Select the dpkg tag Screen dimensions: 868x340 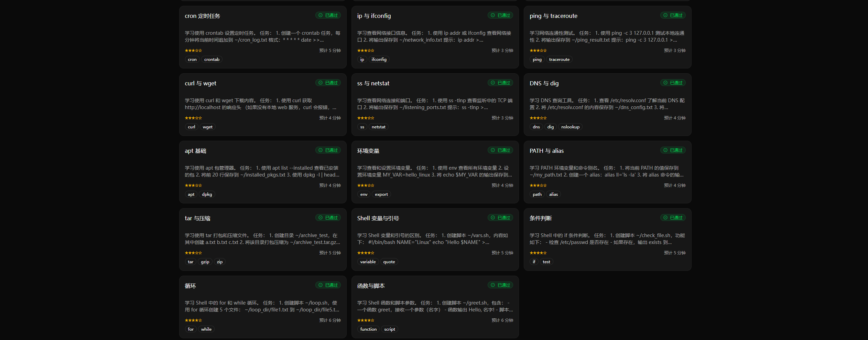click(207, 194)
